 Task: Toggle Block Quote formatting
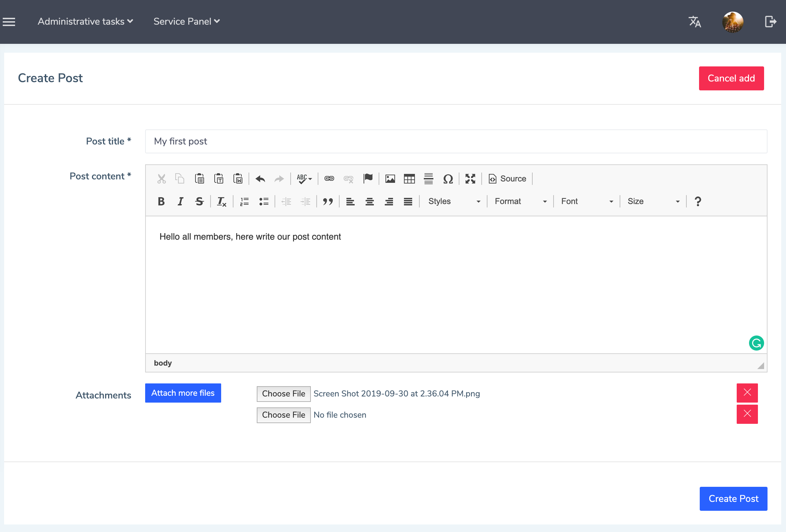(328, 201)
